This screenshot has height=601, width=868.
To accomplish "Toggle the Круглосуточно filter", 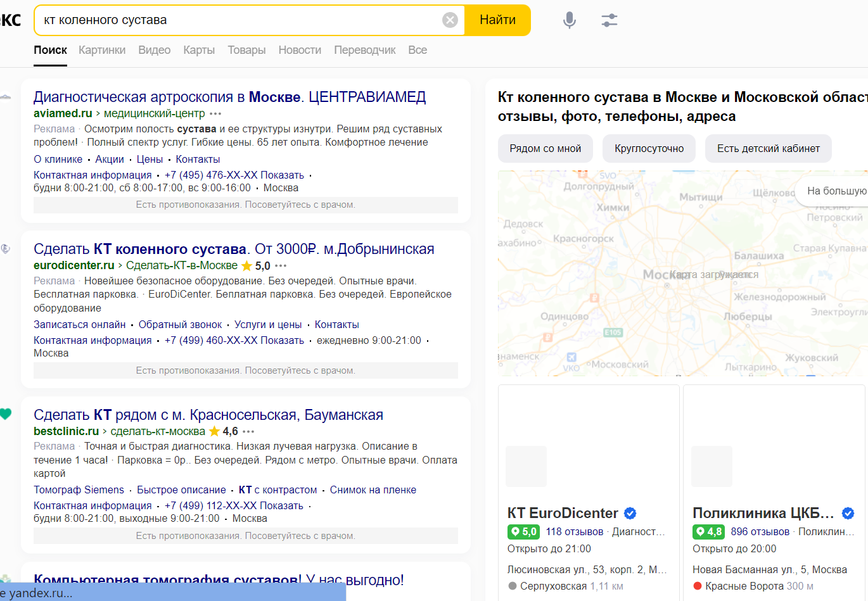I will click(649, 148).
